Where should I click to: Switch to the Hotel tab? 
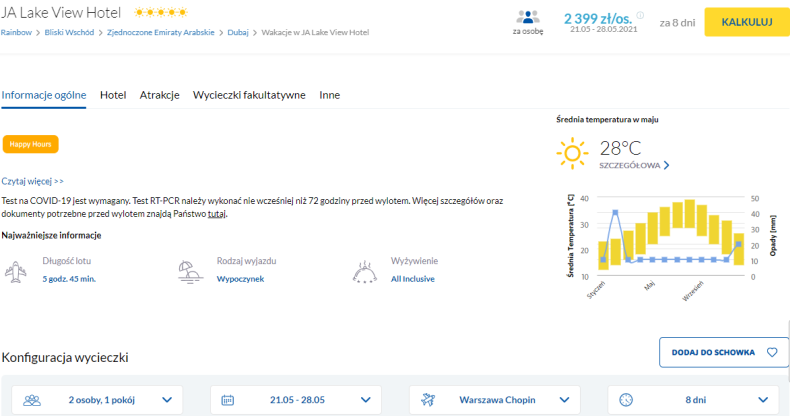tap(113, 95)
